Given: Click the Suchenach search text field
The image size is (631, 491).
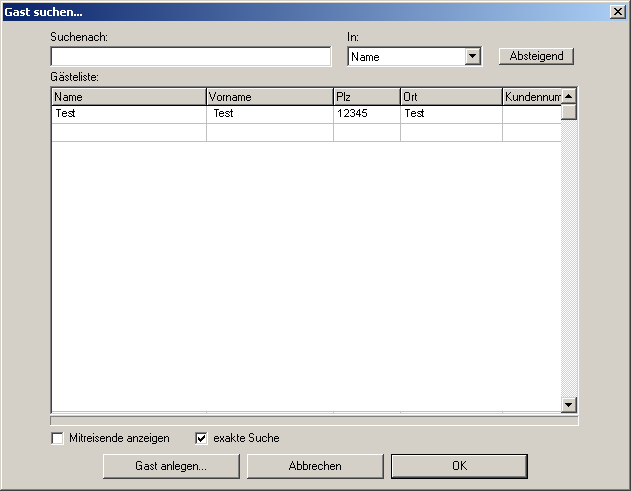Looking at the screenshot, I should 190,57.
